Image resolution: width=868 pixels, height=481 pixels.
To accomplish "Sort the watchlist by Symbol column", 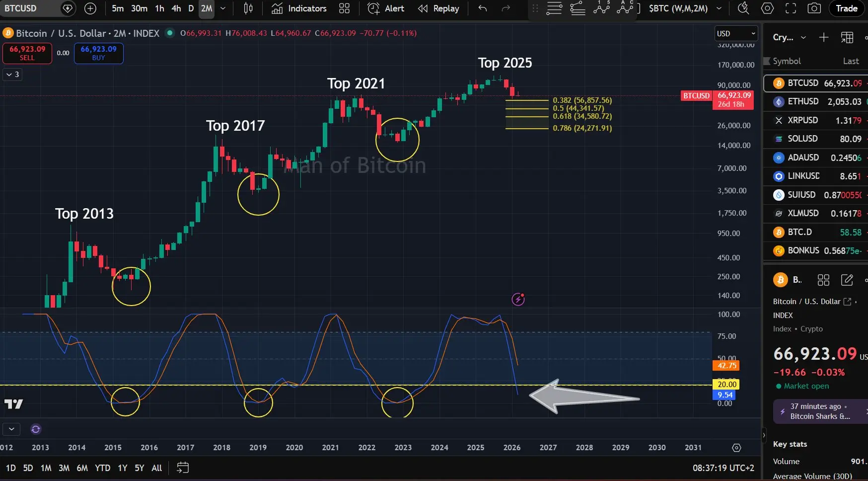I will (x=787, y=61).
